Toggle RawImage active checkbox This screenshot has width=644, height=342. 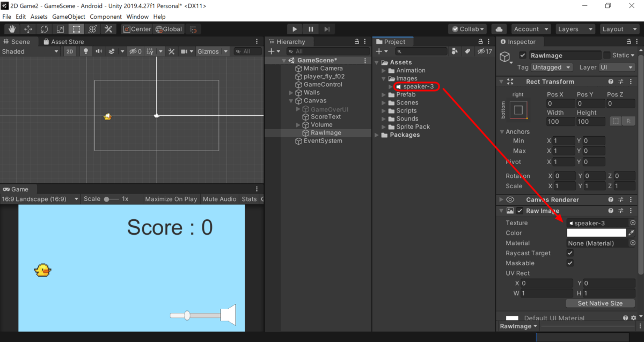[523, 55]
